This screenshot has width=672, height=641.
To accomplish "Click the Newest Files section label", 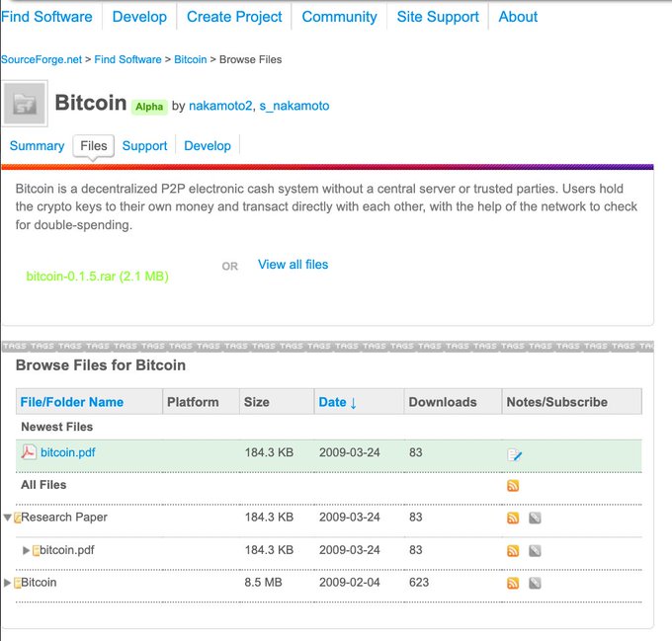I will pos(56,427).
